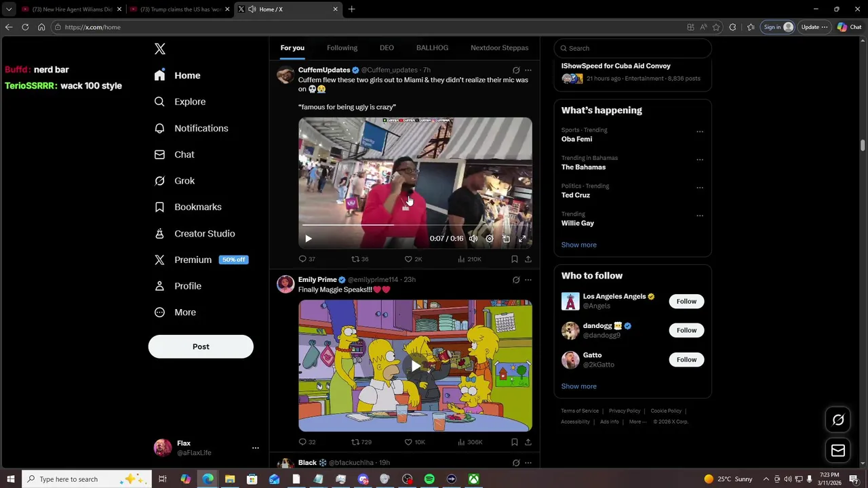Click the Search input field

click(633, 48)
